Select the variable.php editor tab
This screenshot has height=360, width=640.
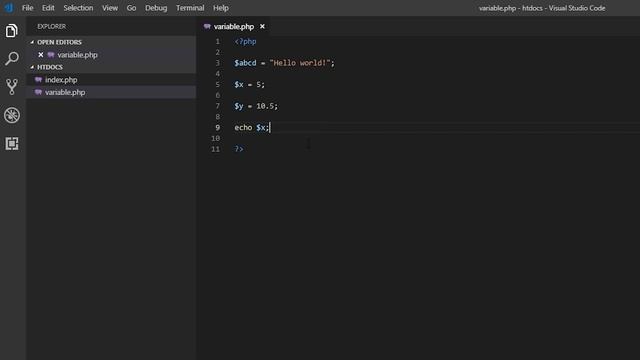tap(234, 27)
